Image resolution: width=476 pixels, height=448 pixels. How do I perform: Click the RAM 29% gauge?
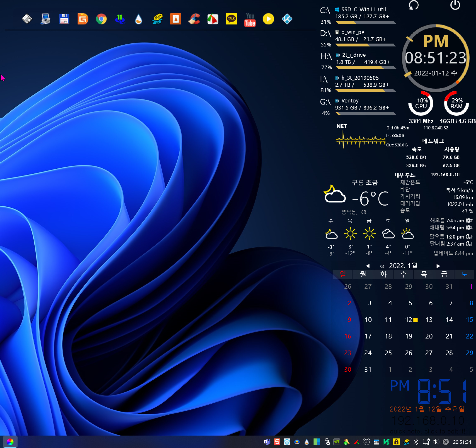click(x=456, y=103)
